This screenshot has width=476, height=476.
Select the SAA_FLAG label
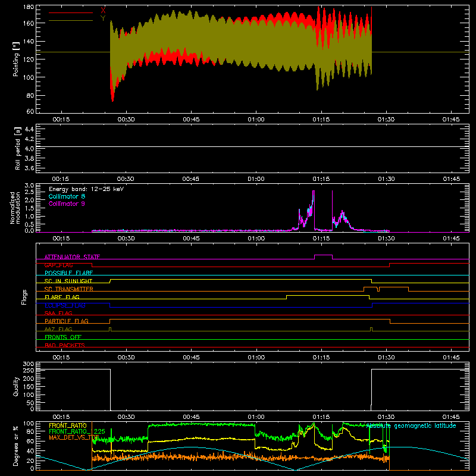point(58,313)
